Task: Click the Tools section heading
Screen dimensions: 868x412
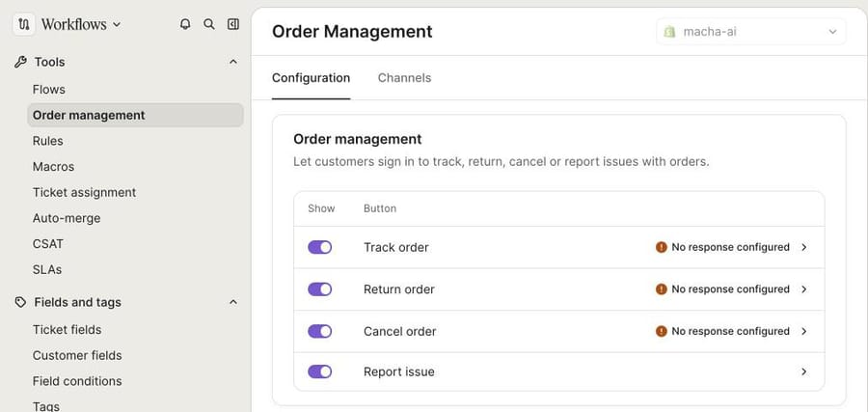Action: coord(50,62)
